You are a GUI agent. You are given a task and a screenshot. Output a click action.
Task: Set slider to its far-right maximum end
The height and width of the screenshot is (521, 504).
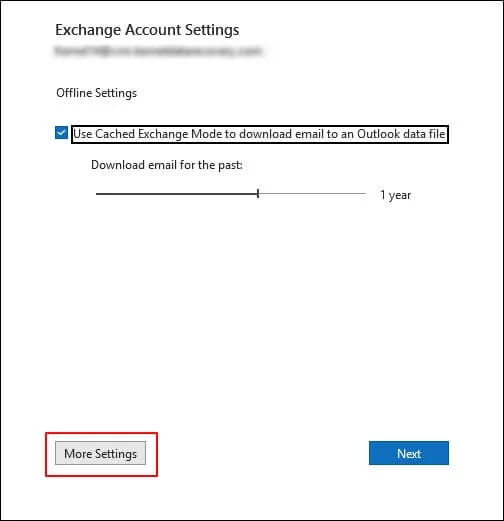click(366, 193)
